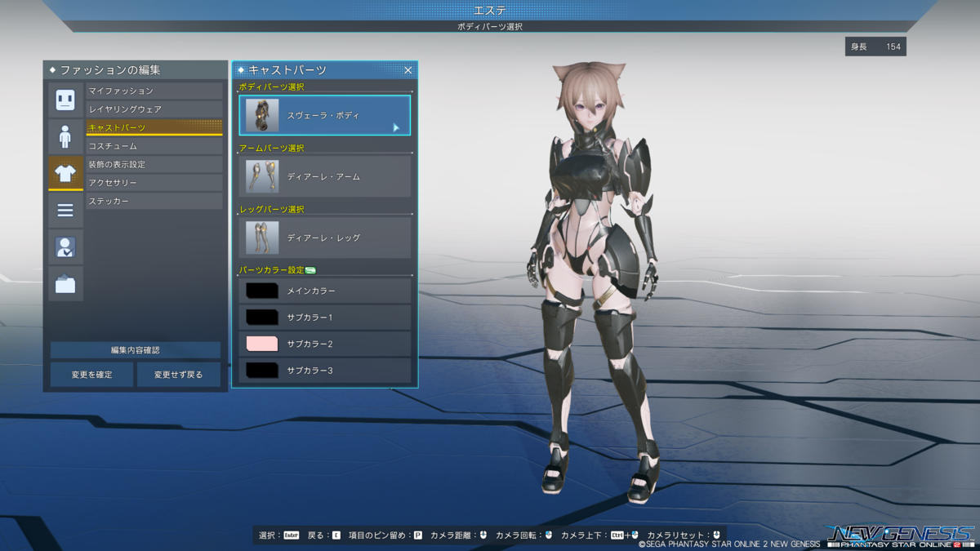Close the キャストパーツ panel
980x551 pixels.
click(408, 70)
